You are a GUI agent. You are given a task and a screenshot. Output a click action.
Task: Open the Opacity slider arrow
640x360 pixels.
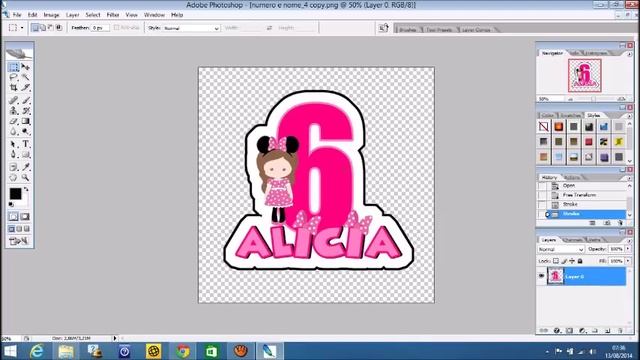click(628, 249)
